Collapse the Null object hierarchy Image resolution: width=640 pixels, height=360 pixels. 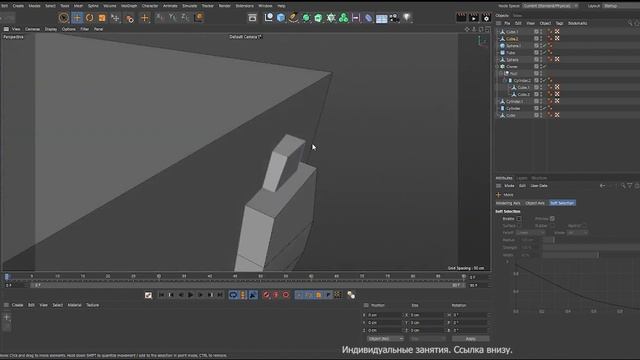click(501, 73)
